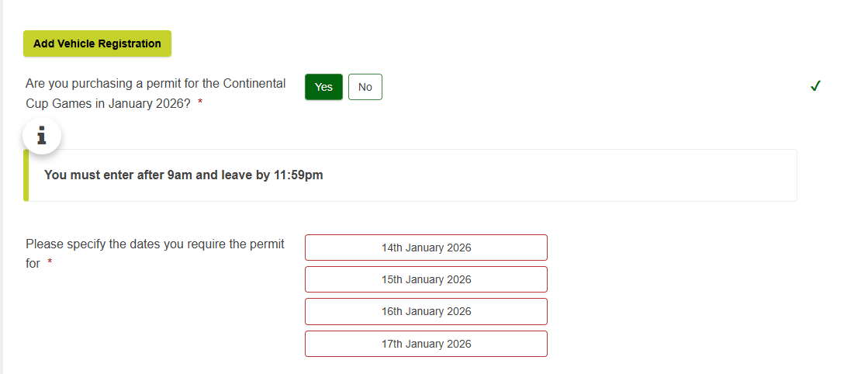
Task: Choose the 17th January 2026 date option
Action: [x=426, y=344]
